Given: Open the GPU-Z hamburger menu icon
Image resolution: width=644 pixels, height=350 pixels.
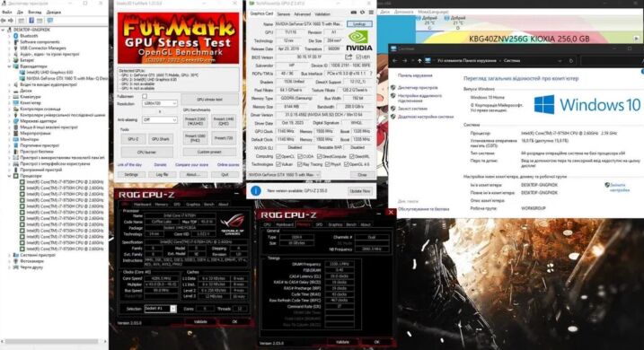Looking at the screenshot, I should 371,13.
